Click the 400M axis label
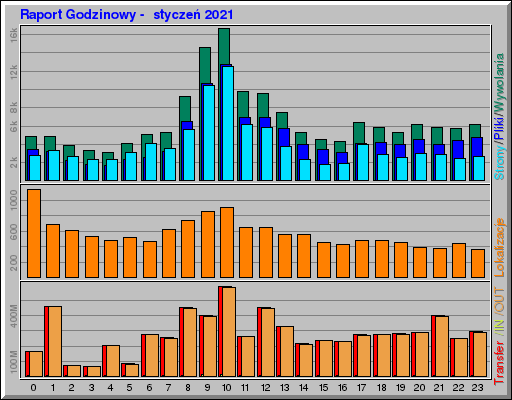The height and width of the screenshot is (400, 512). (x=13, y=316)
